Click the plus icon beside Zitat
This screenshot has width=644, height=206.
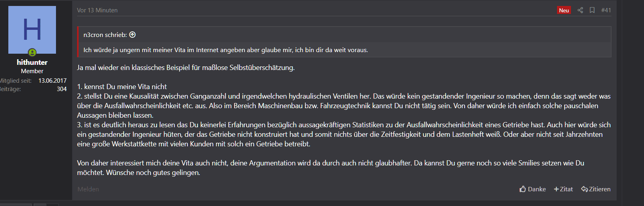[556, 189]
